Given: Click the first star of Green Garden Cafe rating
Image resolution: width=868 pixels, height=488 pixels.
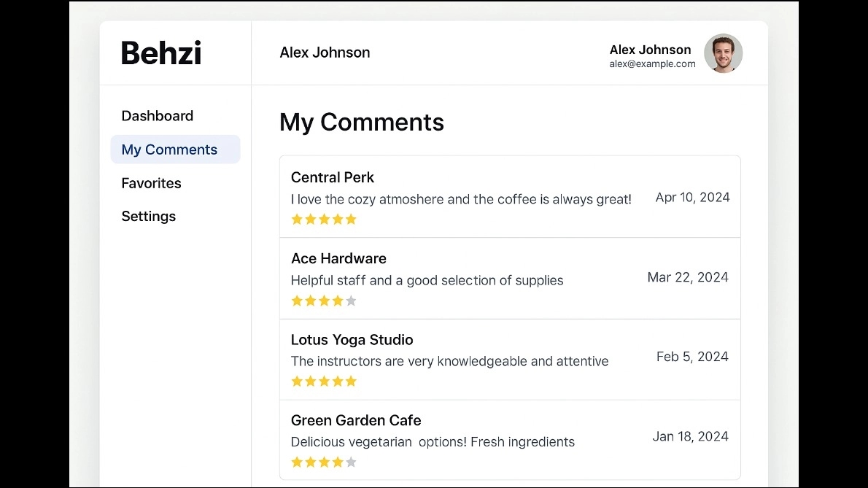Looking at the screenshot, I should (x=297, y=462).
